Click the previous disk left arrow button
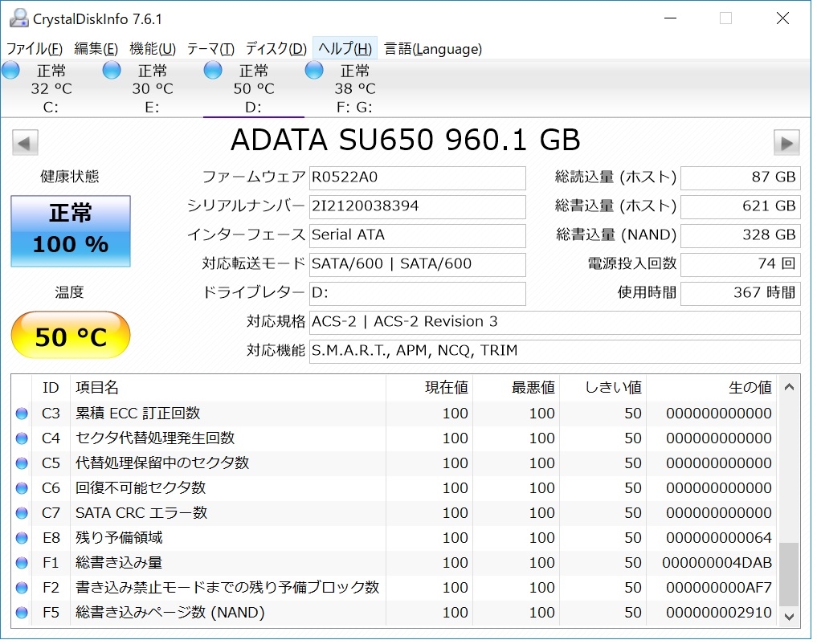 point(25,143)
